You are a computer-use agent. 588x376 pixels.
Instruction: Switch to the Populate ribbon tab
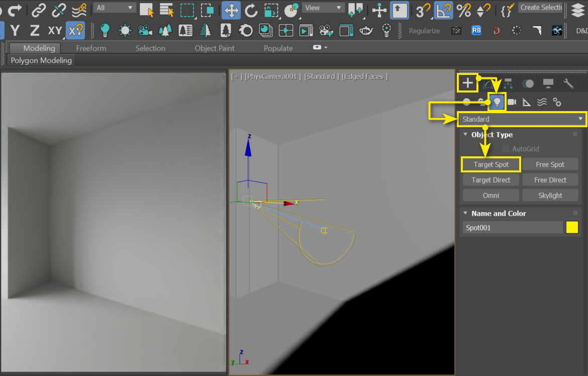(278, 48)
